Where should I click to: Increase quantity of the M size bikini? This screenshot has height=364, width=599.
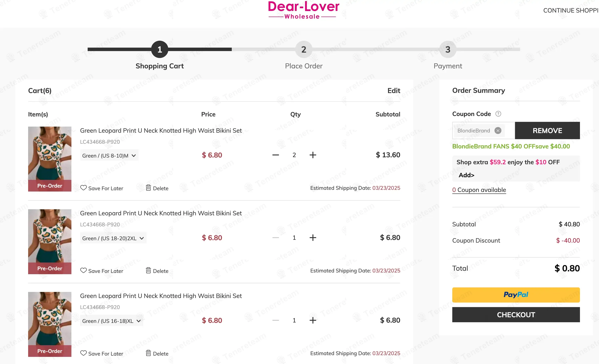coord(313,155)
